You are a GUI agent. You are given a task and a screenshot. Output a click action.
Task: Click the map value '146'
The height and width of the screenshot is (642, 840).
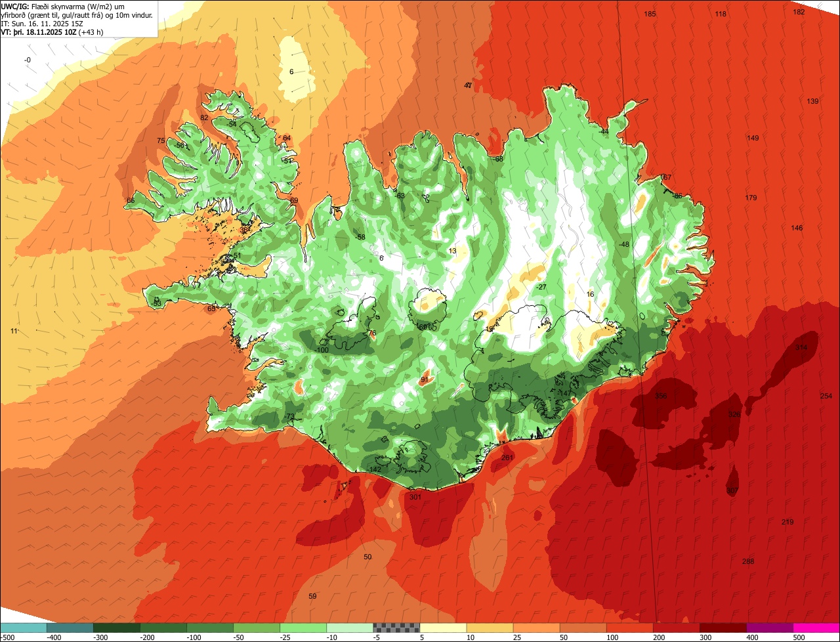pyautogui.click(x=797, y=228)
